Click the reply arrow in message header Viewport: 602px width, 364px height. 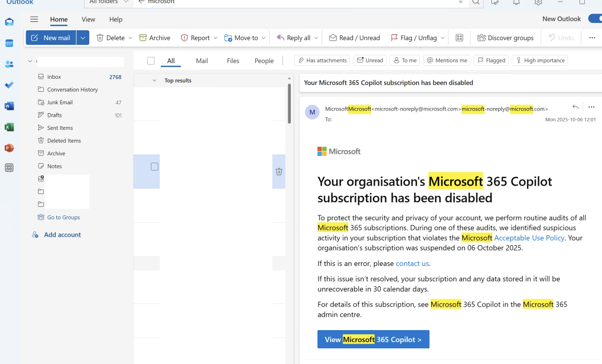click(575, 107)
